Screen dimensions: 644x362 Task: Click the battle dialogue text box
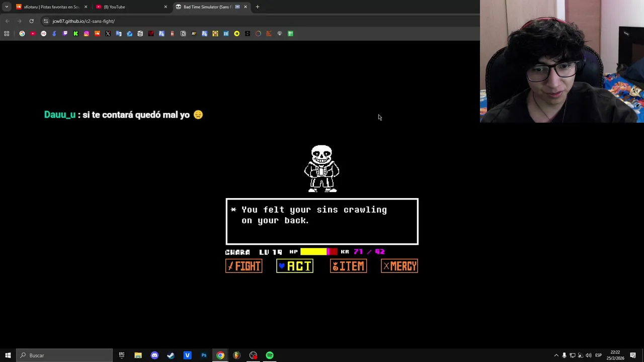tap(322, 222)
